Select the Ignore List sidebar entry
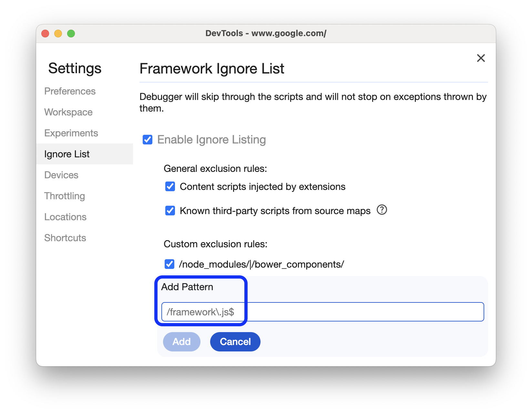The height and width of the screenshot is (414, 532). [x=66, y=154]
